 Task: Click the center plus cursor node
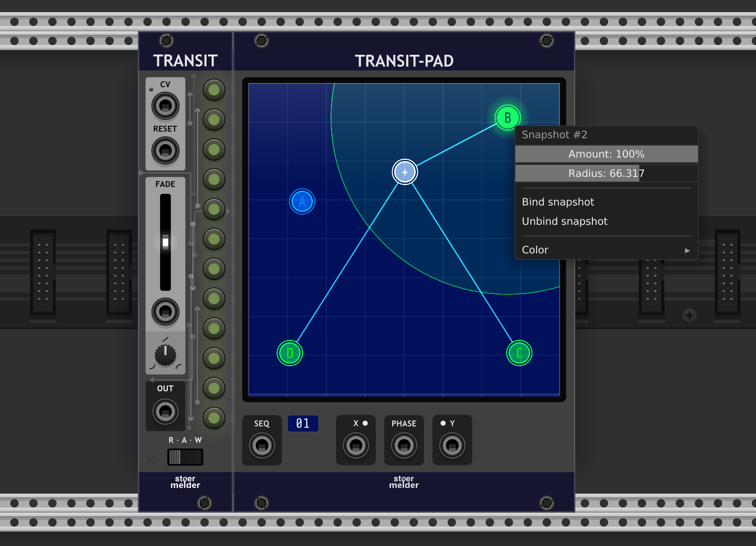click(405, 172)
